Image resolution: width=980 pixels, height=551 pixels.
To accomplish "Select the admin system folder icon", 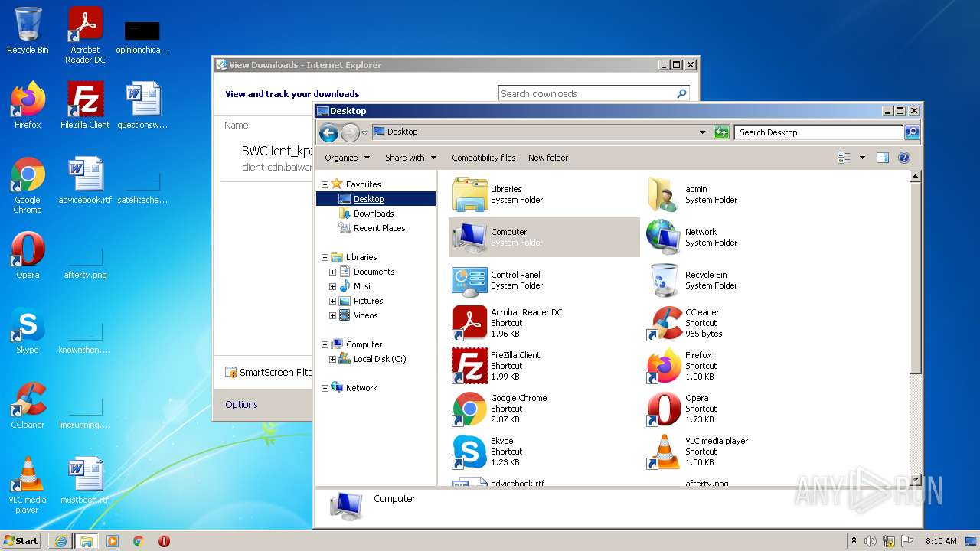I will pyautogui.click(x=663, y=194).
